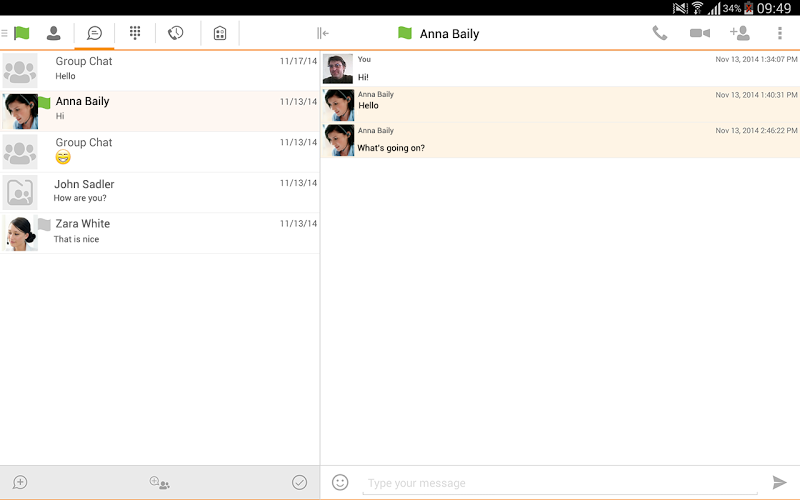
Task: Create a new group chat
Action: click(159, 482)
